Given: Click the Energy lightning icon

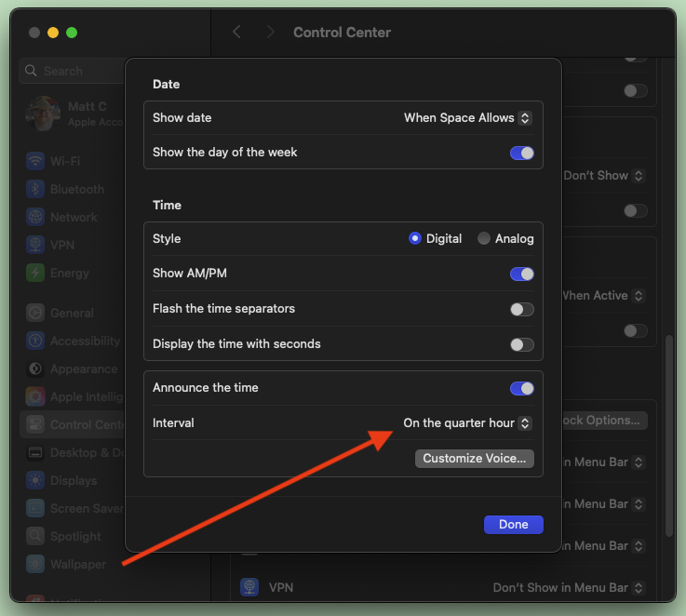Looking at the screenshot, I should [35, 273].
